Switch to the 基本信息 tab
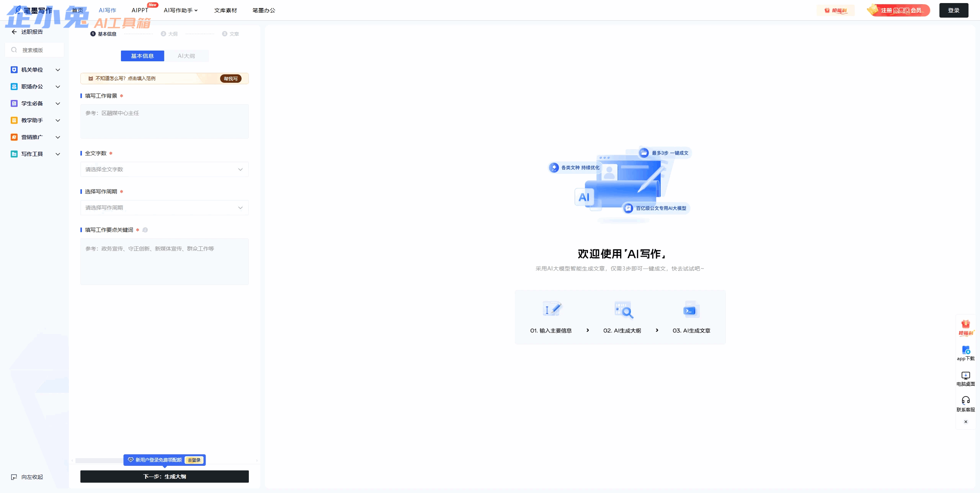This screenshot has width=980, height=493. 142,56
